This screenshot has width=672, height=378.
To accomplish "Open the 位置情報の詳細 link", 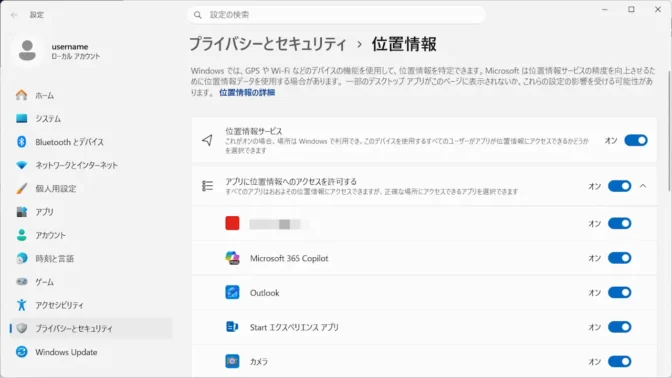I will tap(247, 93).
